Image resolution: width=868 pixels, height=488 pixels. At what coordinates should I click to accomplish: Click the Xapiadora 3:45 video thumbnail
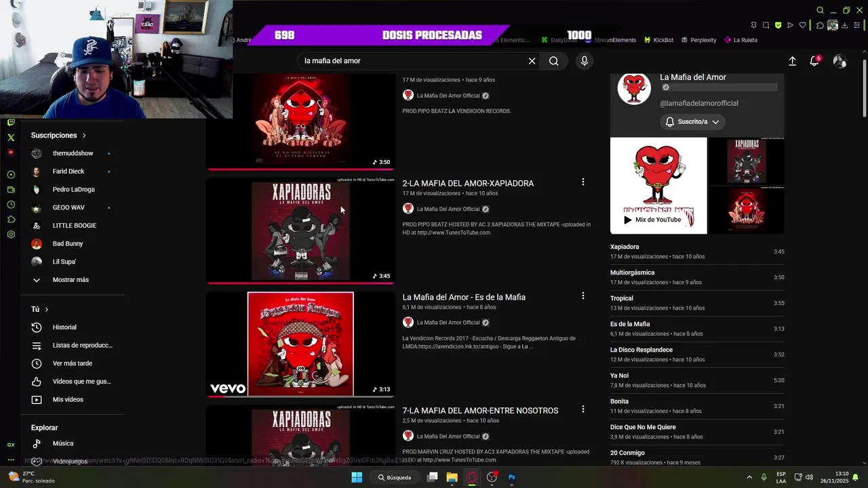[x=300, y=230]
